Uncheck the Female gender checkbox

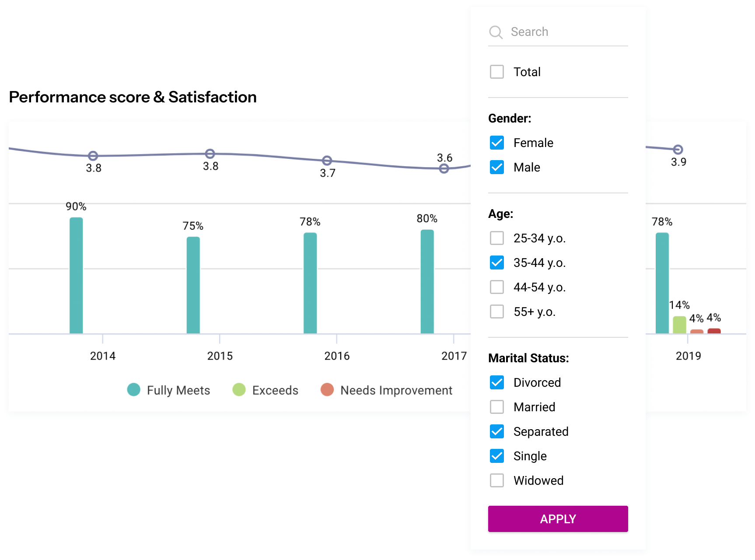(497, 143)
